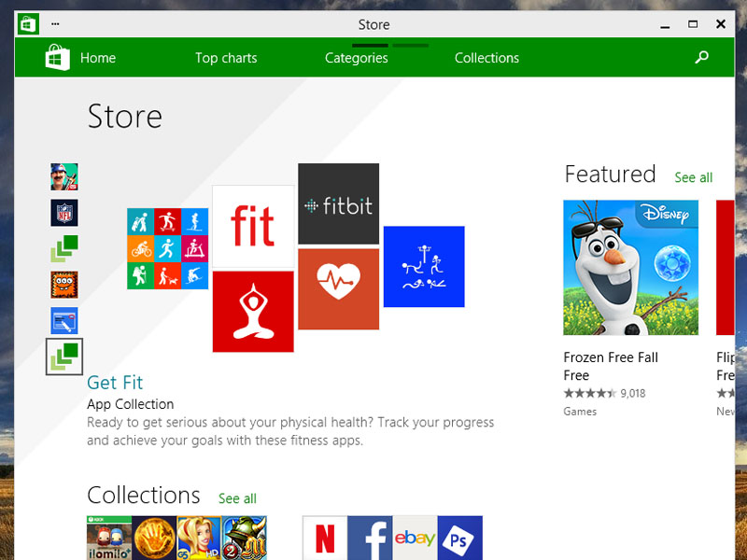Click the Netflix icon in Collections

(x=324, y=538)
